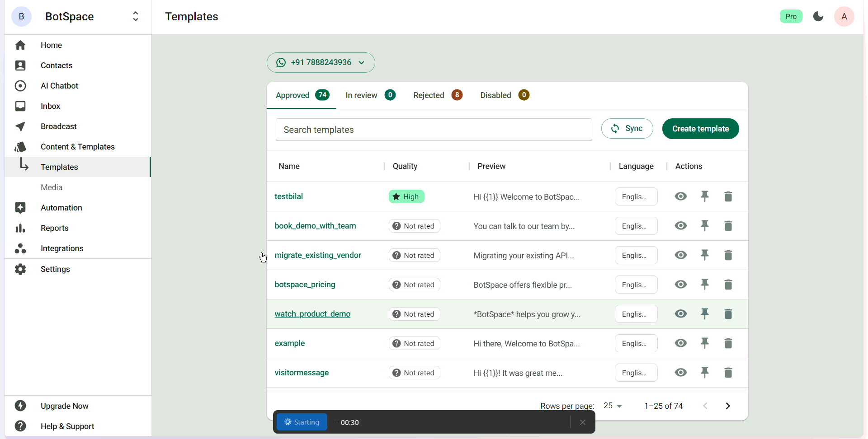The width and height of the screenshot is (868, 439).
Task: Open language selector for example template
Action: click(636, 343)
